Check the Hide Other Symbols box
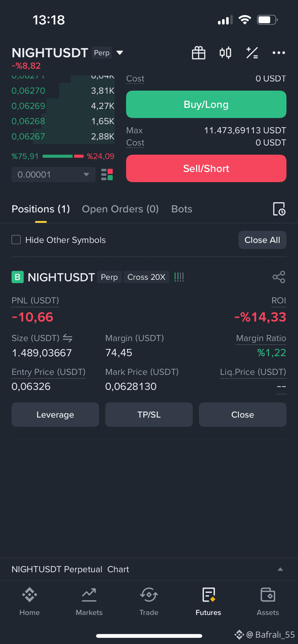The image size is (298, 644). point(16,240)
